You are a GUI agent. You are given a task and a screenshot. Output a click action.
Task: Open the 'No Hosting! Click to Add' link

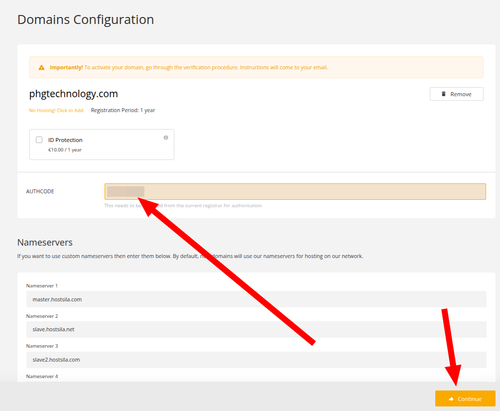[56, 110]
